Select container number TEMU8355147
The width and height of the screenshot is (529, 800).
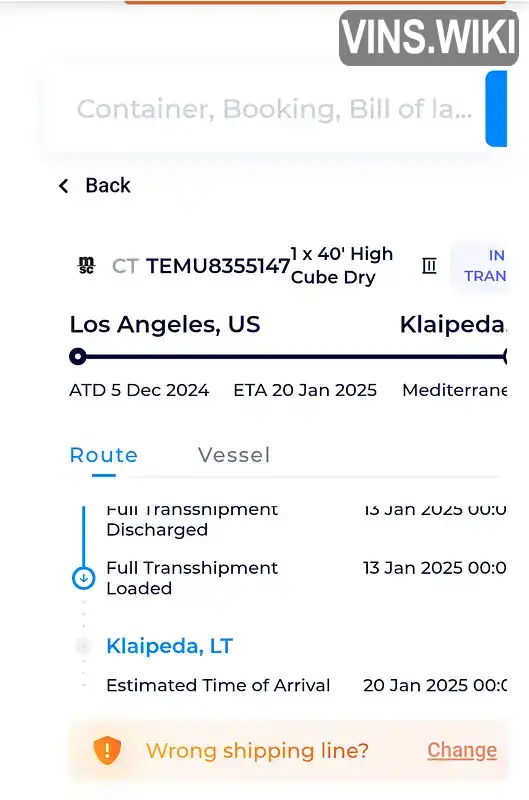218,266
